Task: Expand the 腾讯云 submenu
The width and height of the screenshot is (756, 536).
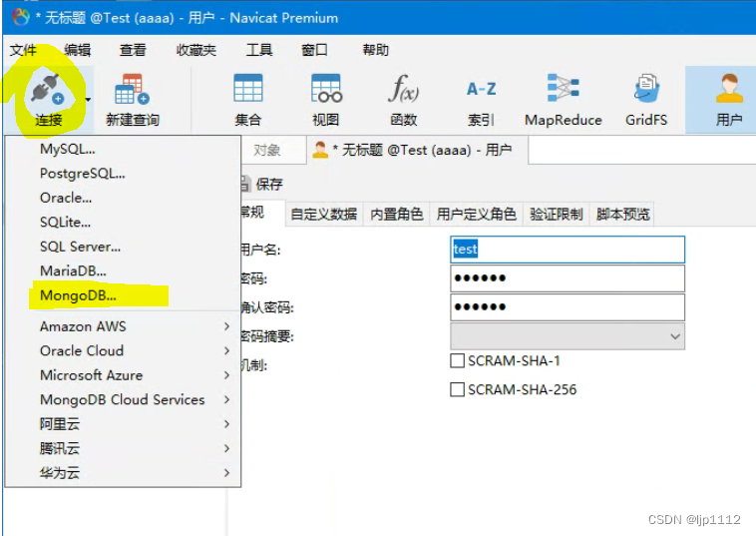Action: (x=123, y=448)
